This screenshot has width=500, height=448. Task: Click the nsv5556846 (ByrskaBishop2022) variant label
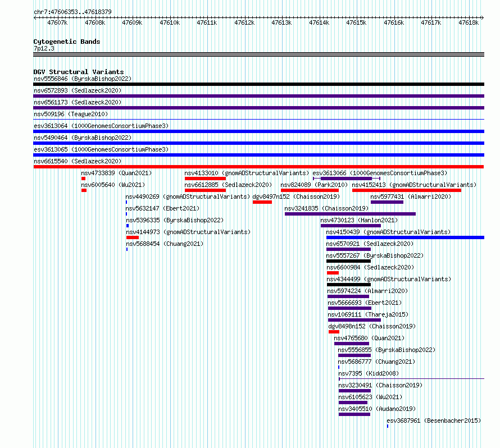click(x=83, y=79)
